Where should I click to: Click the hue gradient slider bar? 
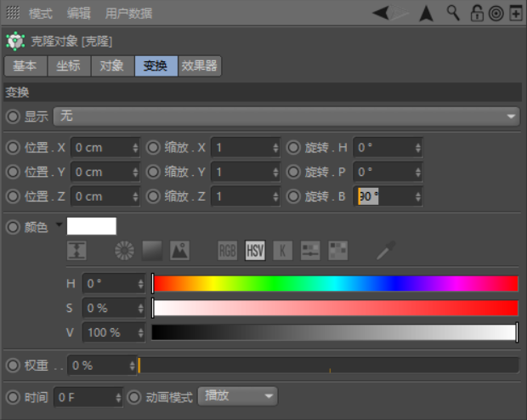coord(335,283)
